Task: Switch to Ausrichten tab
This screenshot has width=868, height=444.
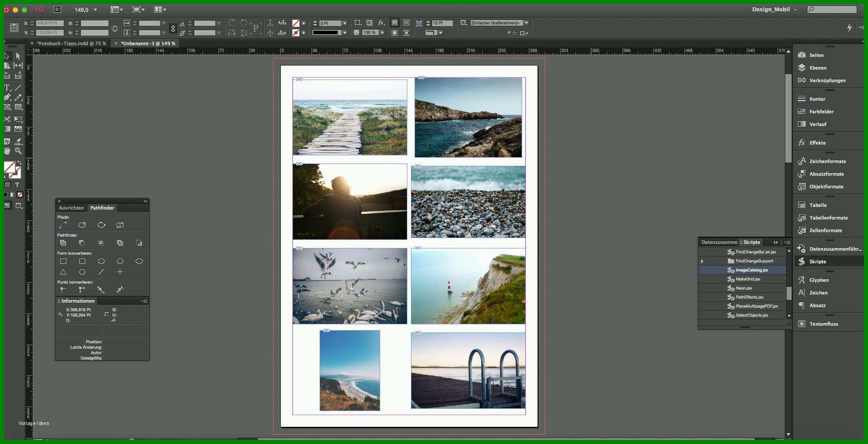Action: (x=71, y=208)
